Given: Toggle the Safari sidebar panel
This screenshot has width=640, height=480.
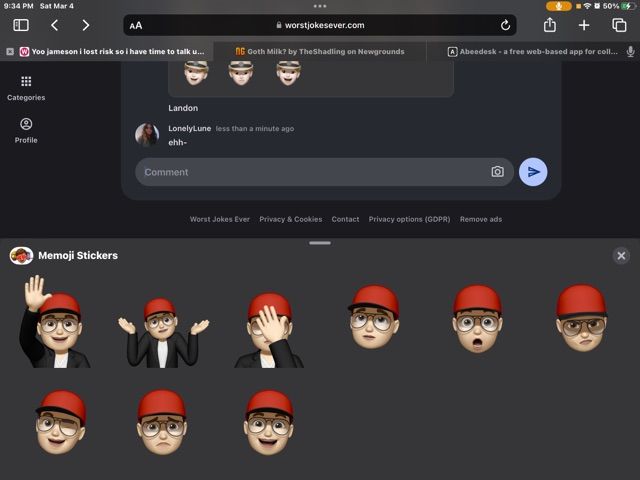Looking at the screenshot, I should coord(21,25).
